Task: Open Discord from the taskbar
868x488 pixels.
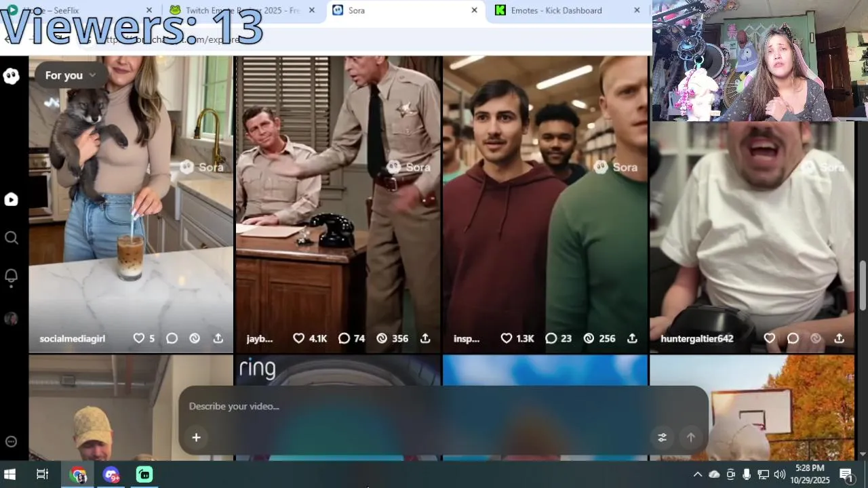Action: 111,474
